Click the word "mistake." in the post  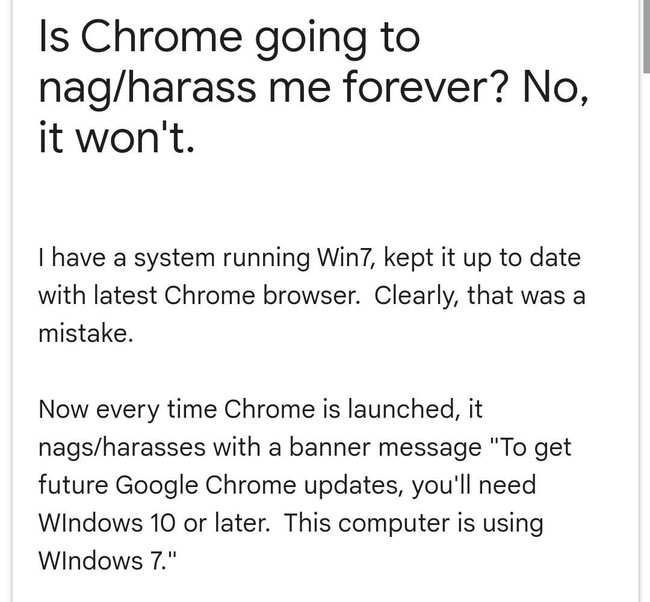click(x=86, y=333)
